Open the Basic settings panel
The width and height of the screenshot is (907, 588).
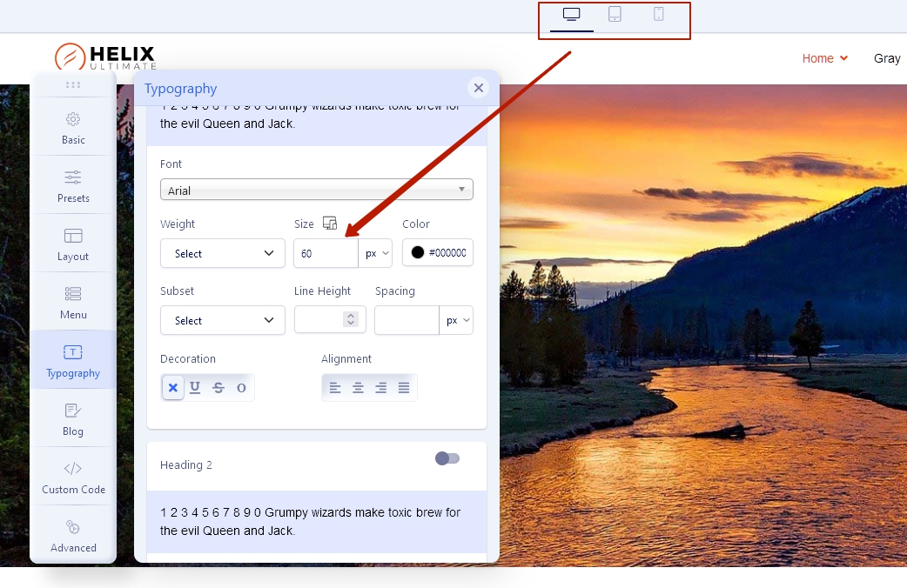[73, 127]
